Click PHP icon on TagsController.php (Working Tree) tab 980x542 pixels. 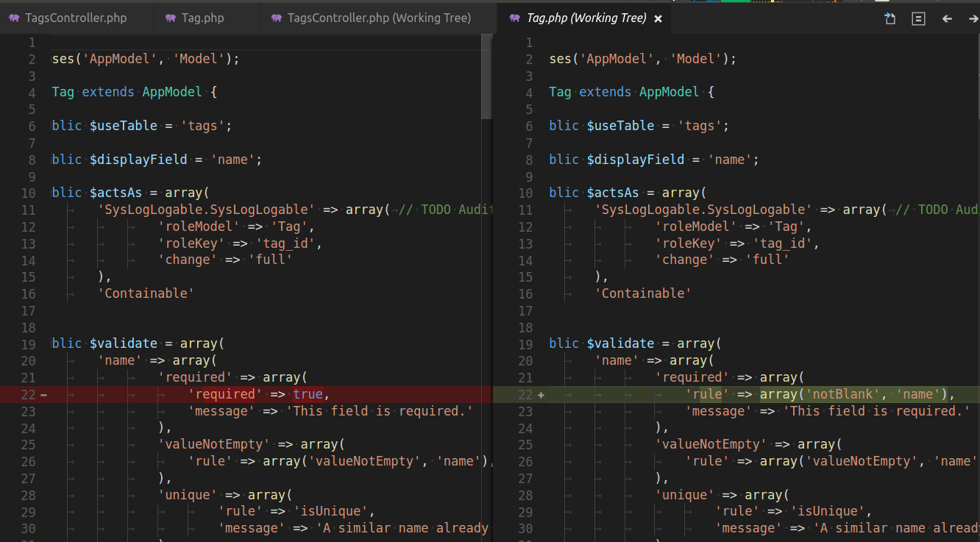click(x=277, y=18)
